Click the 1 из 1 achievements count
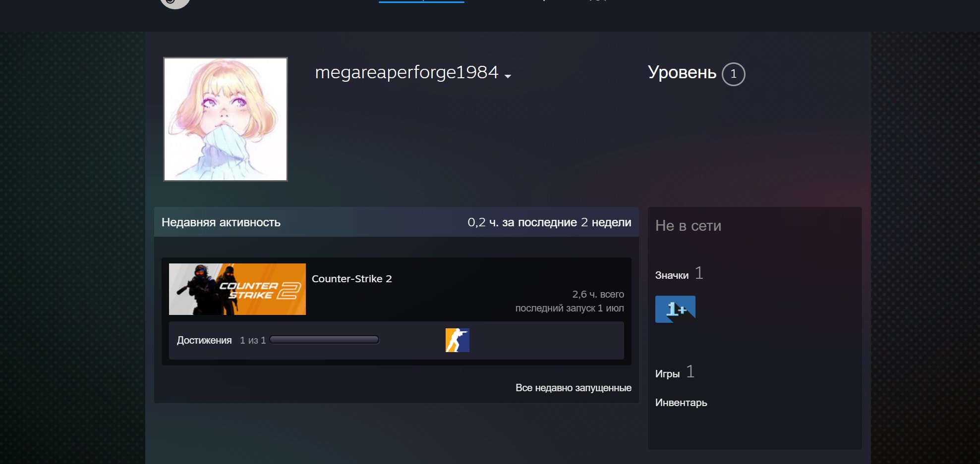The height and width of the screenshot is (464, 980). [x=253, y=340]
